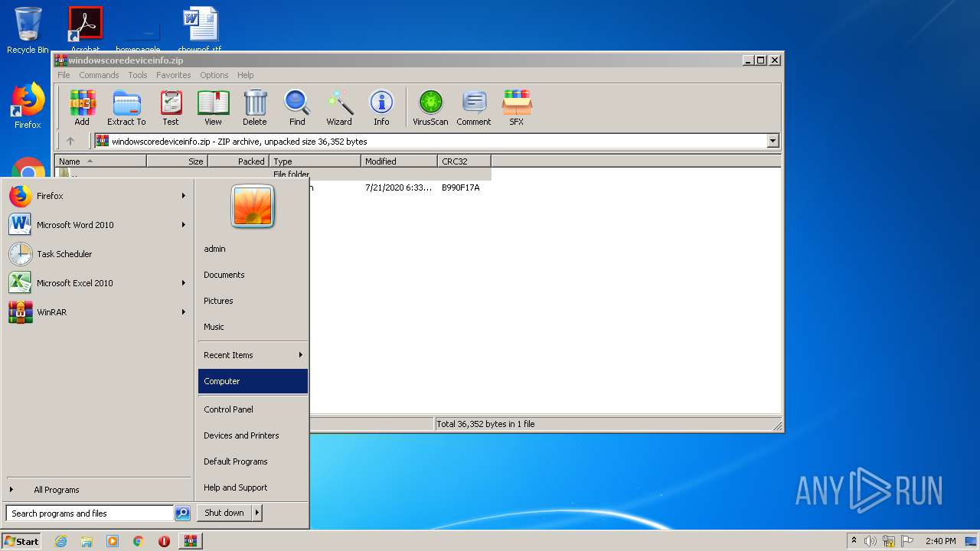Click the Add toolbar icon in WinRAR
980x551 pixels.
pyautogui.click(x=82, y=107)
